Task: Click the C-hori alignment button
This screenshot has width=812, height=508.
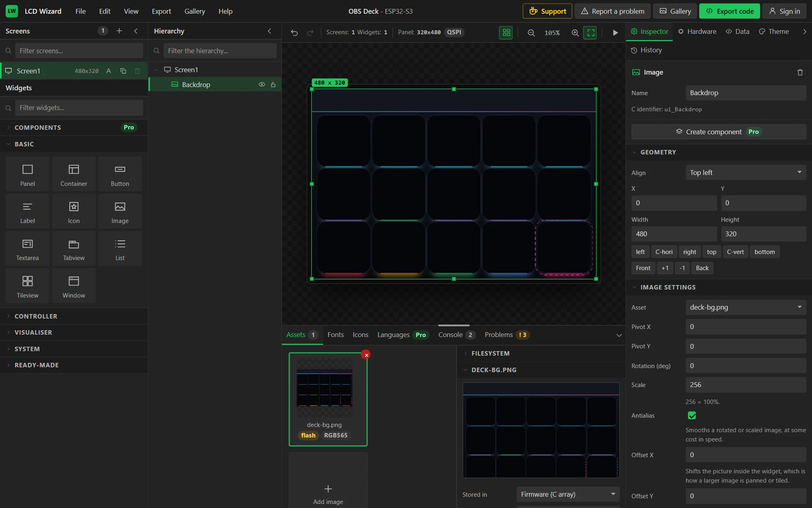Action: coord(664,252)
